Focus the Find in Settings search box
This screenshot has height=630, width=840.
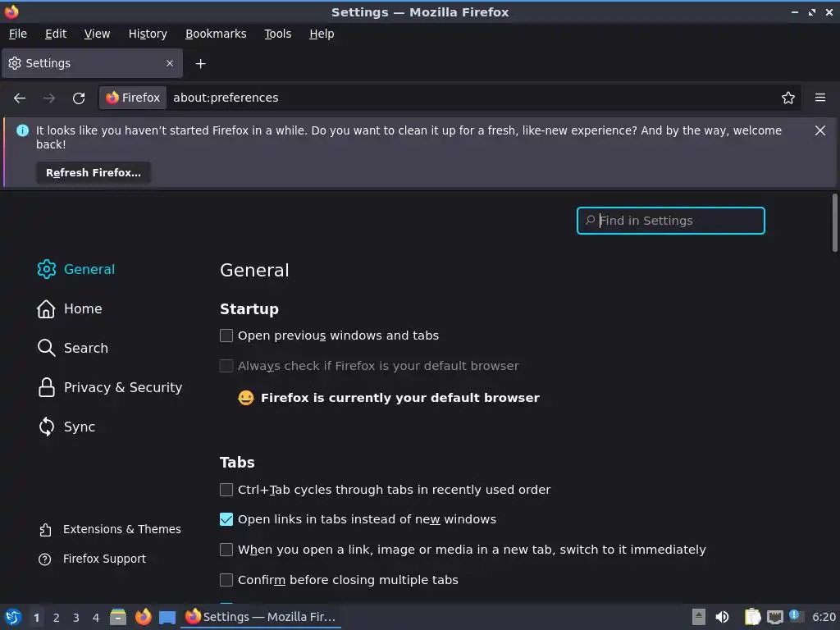671,221
